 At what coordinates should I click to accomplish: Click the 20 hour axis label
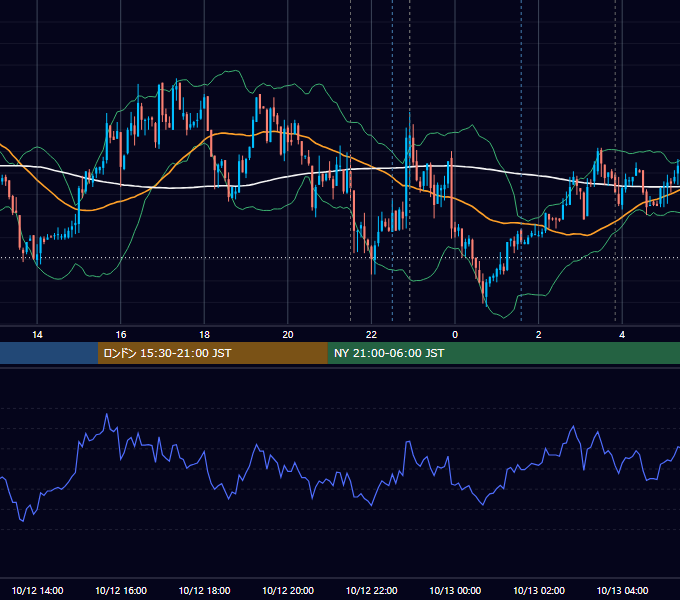(x=288, y=335)
